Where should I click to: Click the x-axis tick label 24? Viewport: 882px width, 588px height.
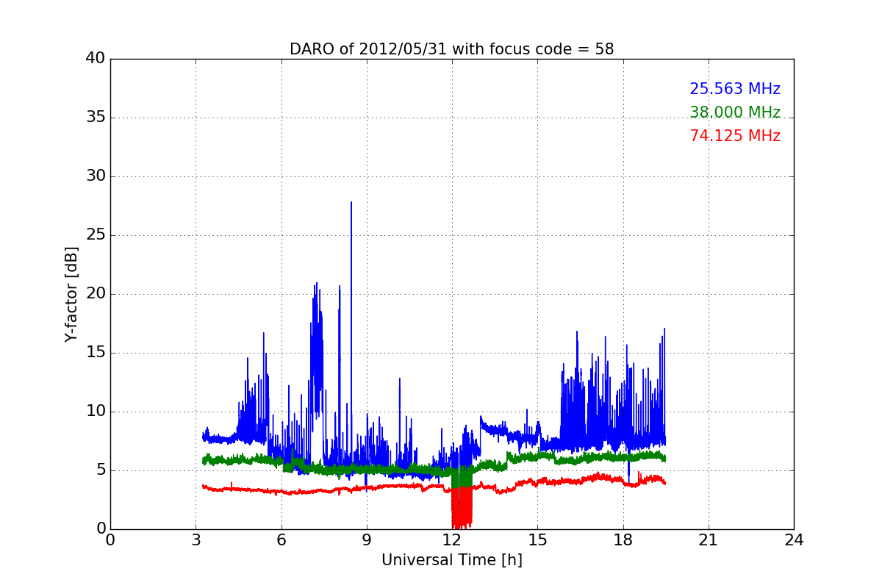(794, 540)
